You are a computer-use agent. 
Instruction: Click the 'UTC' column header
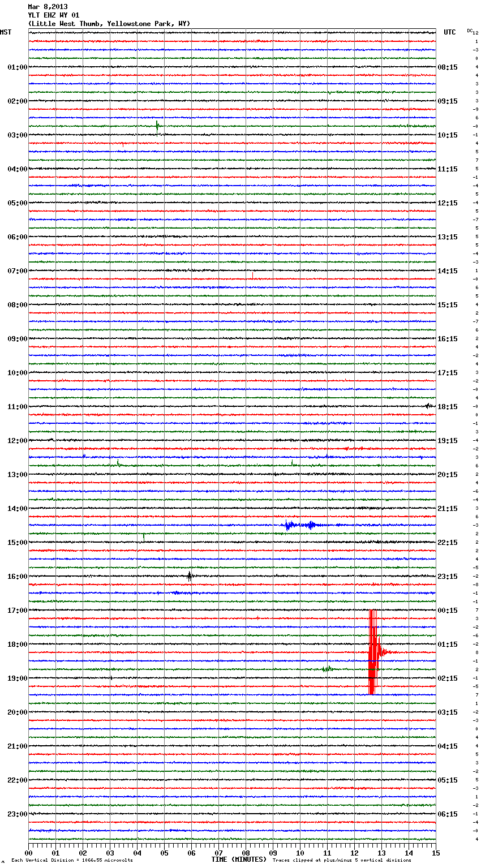(450, 32)
